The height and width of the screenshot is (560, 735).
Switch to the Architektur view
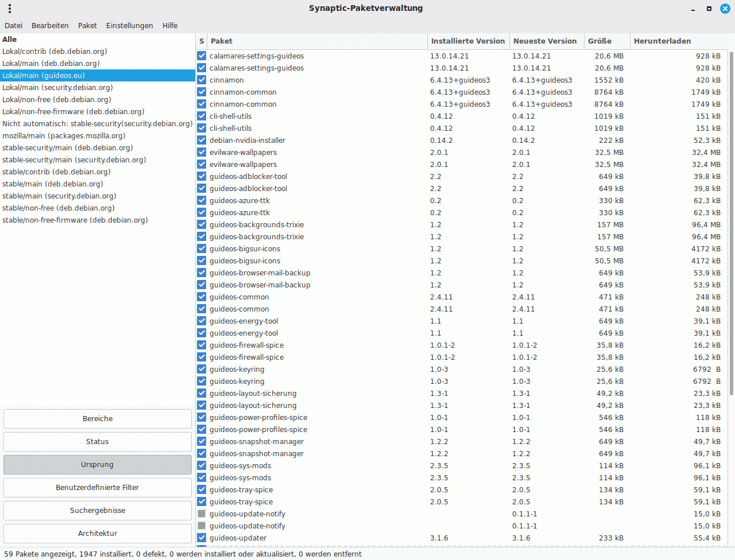point(98,534)
